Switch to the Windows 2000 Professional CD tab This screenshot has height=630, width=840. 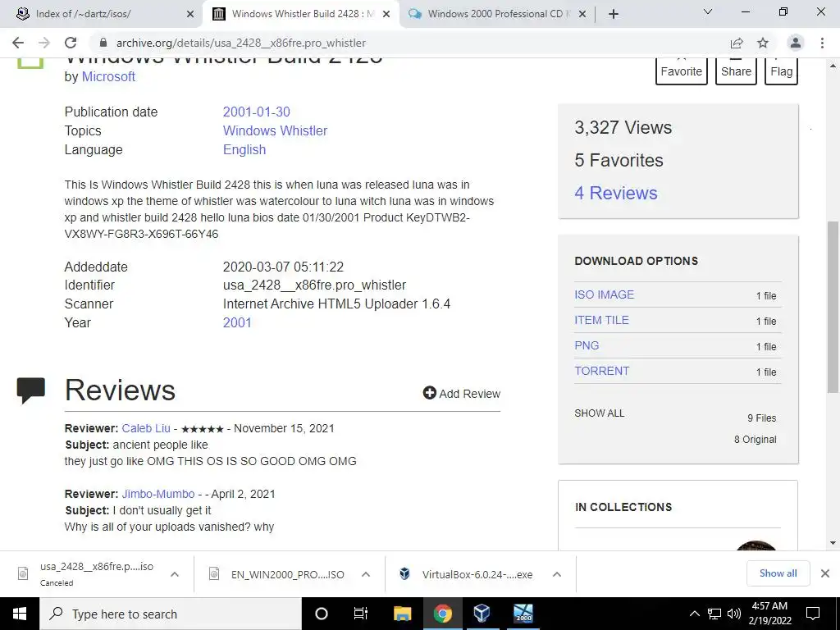(495, 14)
